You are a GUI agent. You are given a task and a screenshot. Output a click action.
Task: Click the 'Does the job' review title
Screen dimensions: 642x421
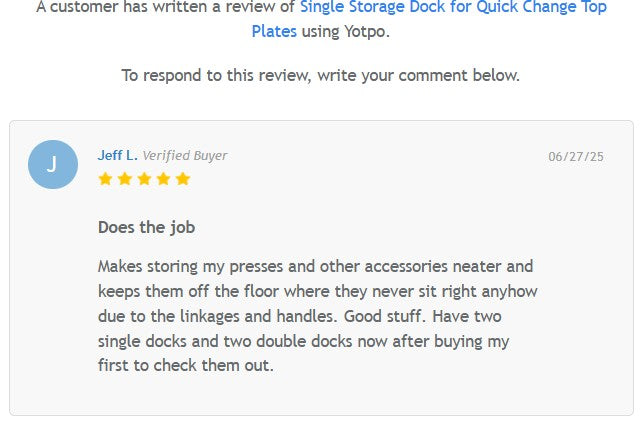click(146, 227)
